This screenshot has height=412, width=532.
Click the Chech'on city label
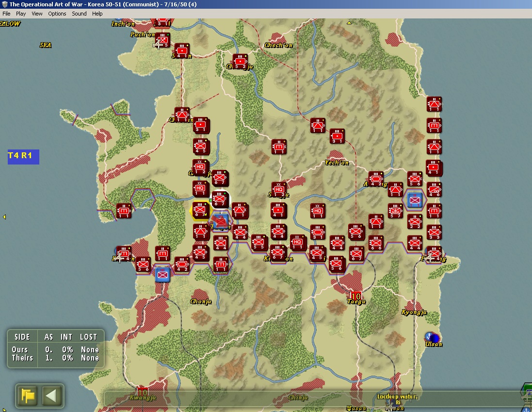pos(278,45)
